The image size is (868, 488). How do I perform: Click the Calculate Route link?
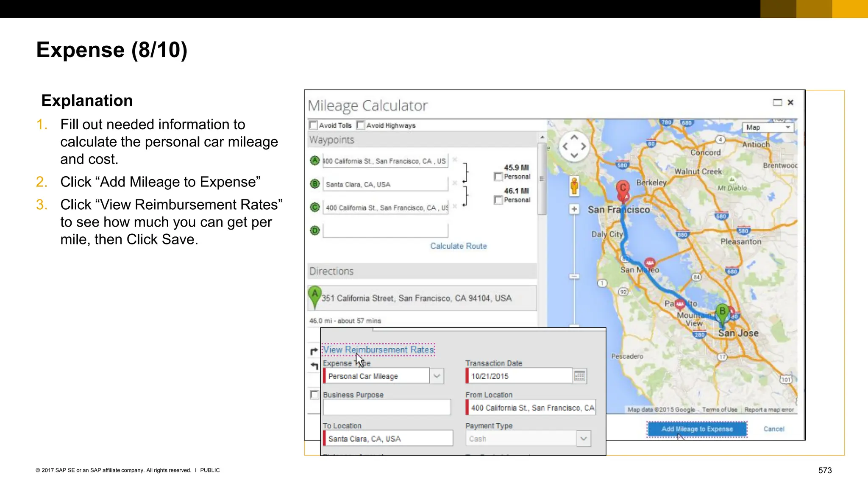[458, 246]
